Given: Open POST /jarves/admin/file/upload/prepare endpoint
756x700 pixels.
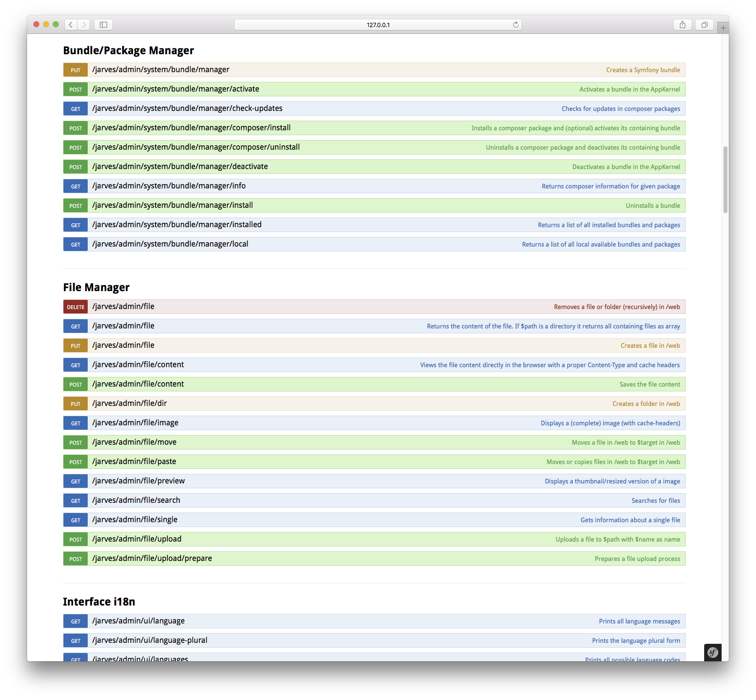Looking at the screenshot, I should click(374, 559).
